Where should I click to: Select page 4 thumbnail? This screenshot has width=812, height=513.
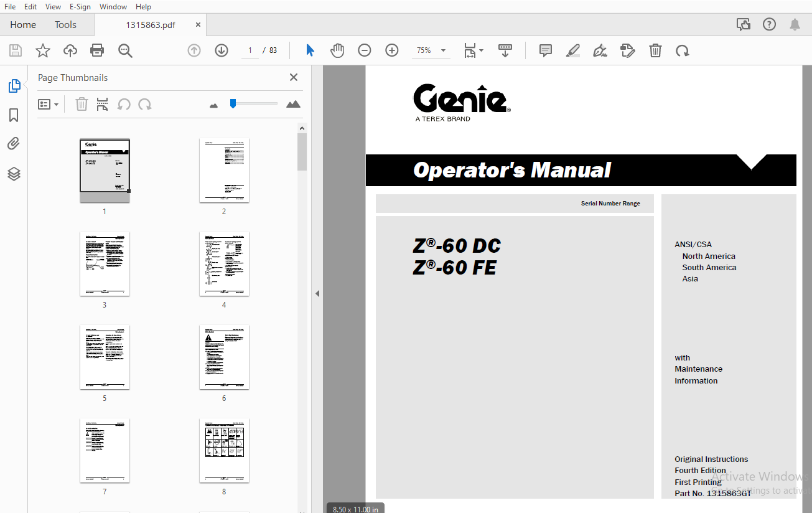pos(224,264)
